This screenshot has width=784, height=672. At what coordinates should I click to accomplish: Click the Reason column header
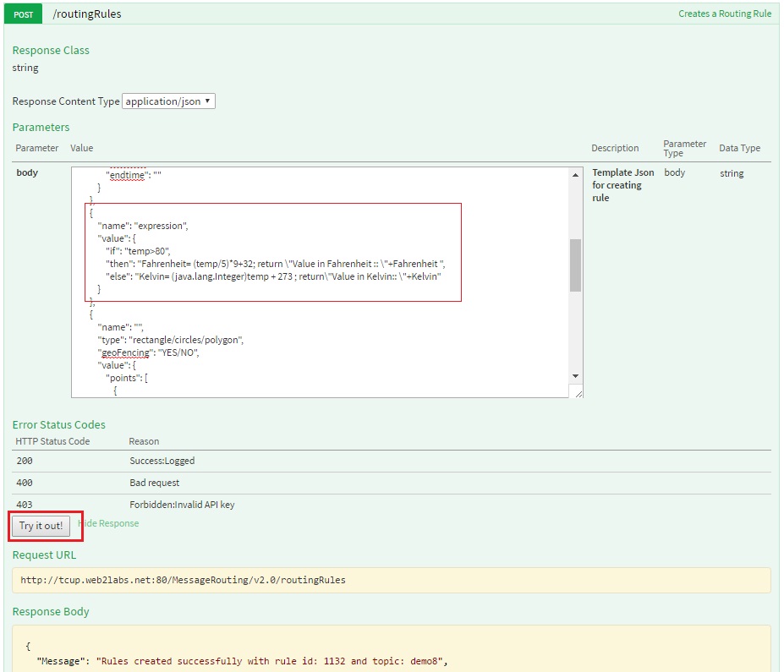pyautogui.click(x=144, y=441)
